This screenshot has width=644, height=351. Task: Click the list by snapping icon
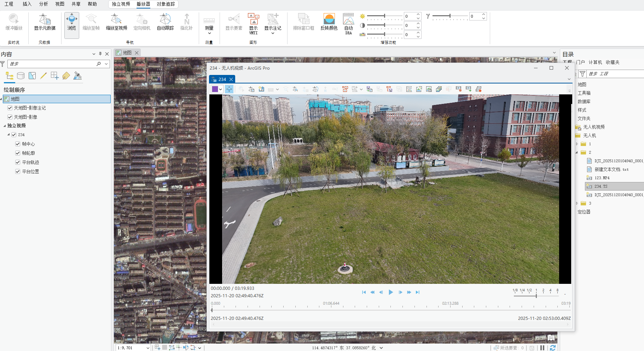pos(55,76)
